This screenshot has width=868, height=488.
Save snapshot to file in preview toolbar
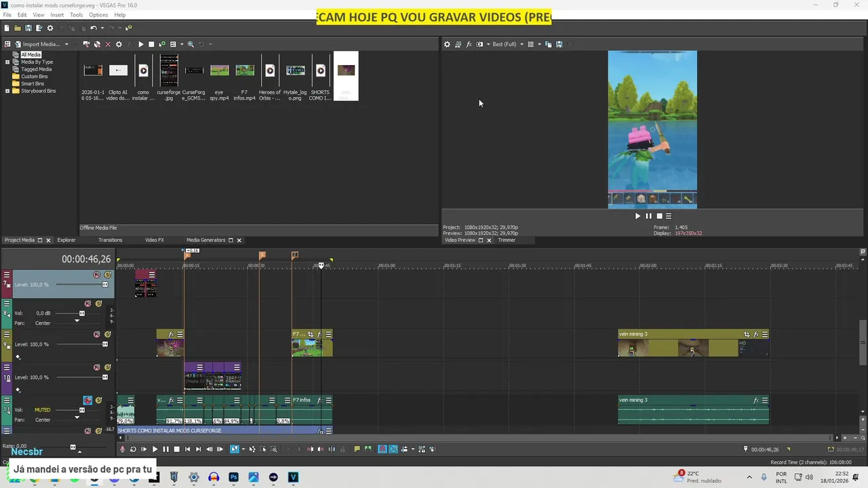coord(559,44)
